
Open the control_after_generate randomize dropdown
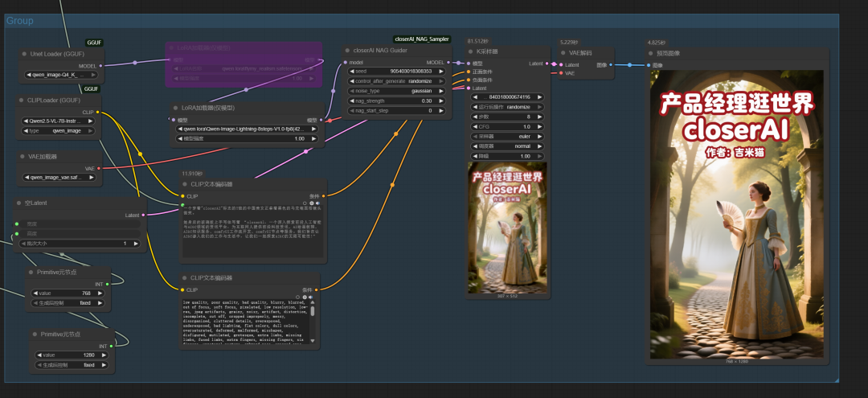coord(396,81)
